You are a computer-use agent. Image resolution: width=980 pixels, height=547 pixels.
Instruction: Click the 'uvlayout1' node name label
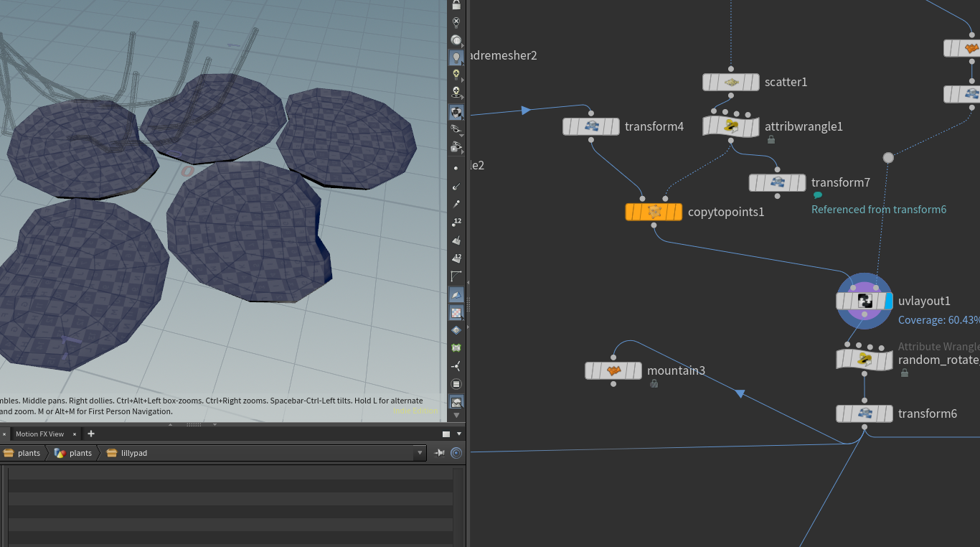924,301
